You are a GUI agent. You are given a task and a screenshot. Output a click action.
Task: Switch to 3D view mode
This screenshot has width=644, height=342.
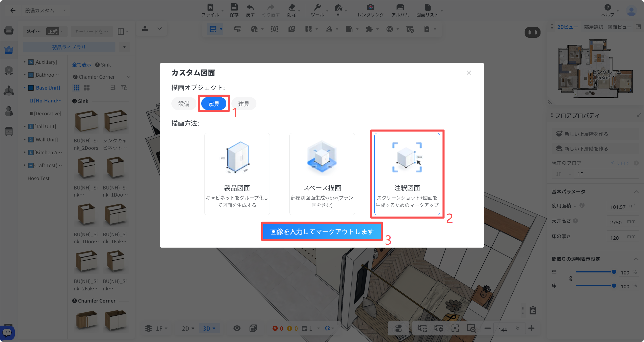pyautogui.click(x=209, y=328)
